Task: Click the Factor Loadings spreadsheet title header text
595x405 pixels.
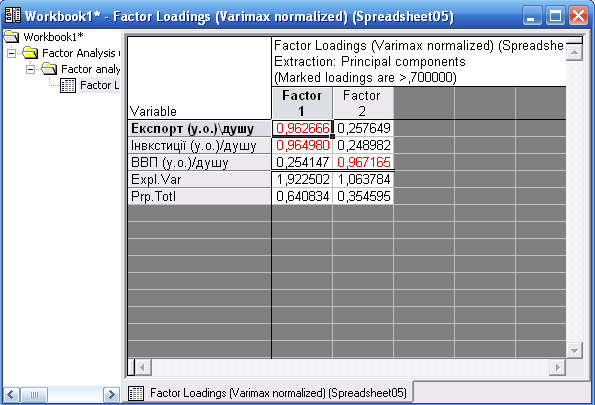Action: [419, 61]
